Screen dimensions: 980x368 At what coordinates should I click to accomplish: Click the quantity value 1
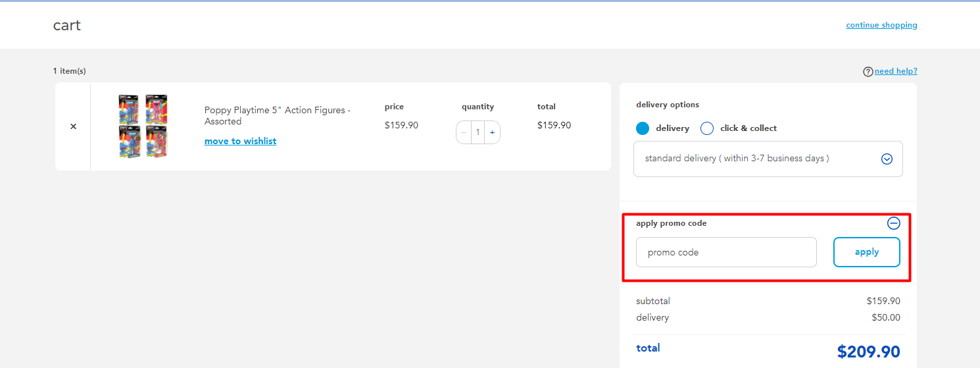pyautogui.click(x=478, y=132)
